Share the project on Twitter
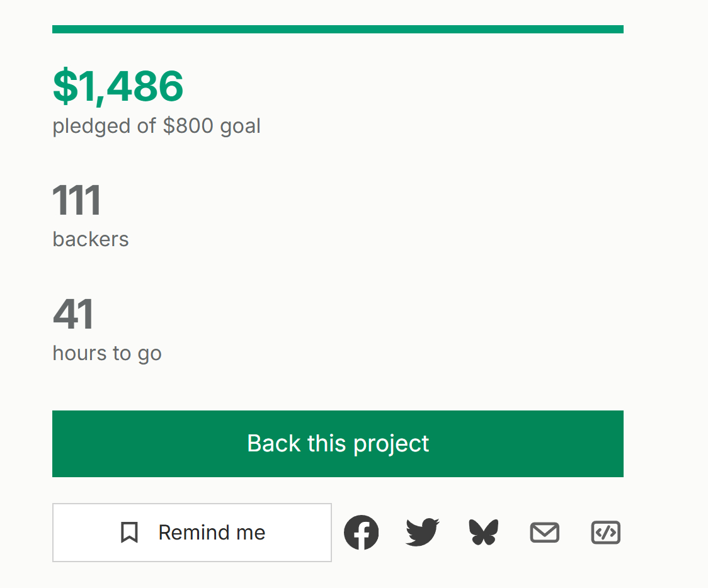Image resolution: width=708 pixels, height=588 pixels. click(x=422, y=533)
